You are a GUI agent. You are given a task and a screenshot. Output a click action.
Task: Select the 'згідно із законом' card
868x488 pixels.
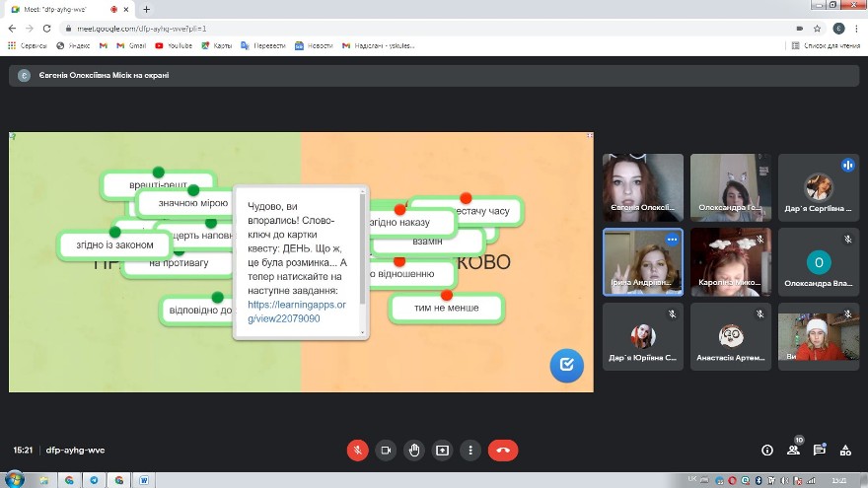click(x=114, y=244)
